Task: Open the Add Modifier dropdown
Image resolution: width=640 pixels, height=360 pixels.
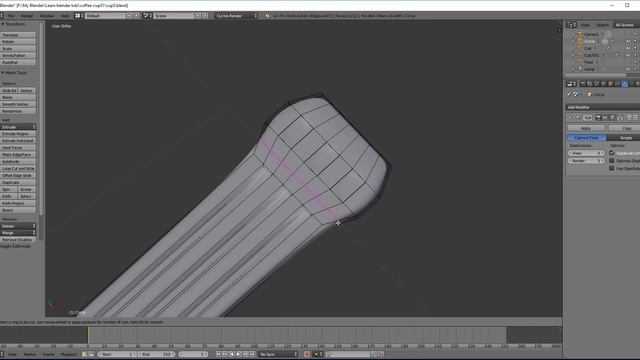Action: (602, 107)
